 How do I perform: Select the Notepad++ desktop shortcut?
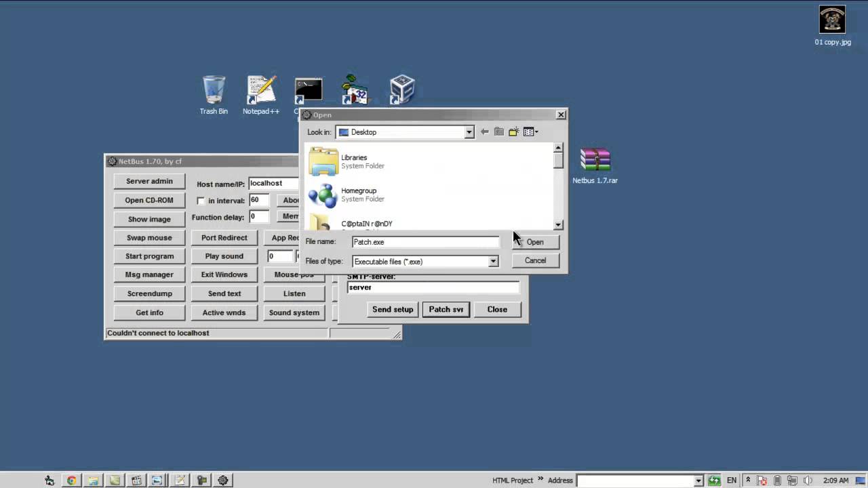pos(261,95)
